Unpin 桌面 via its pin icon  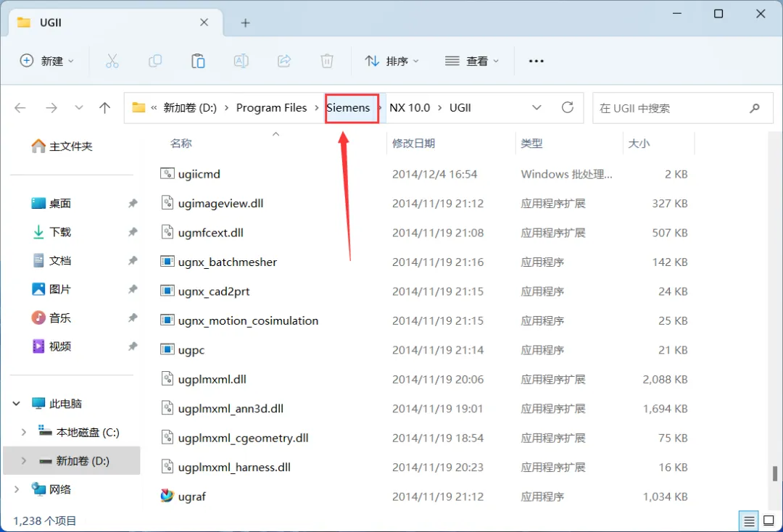coord(133,204)
